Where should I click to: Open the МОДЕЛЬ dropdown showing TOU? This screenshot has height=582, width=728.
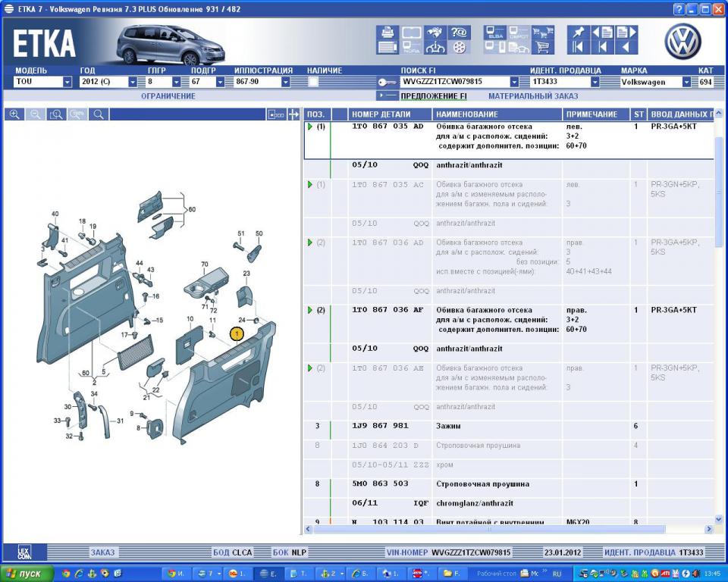(x=67, y=82)
